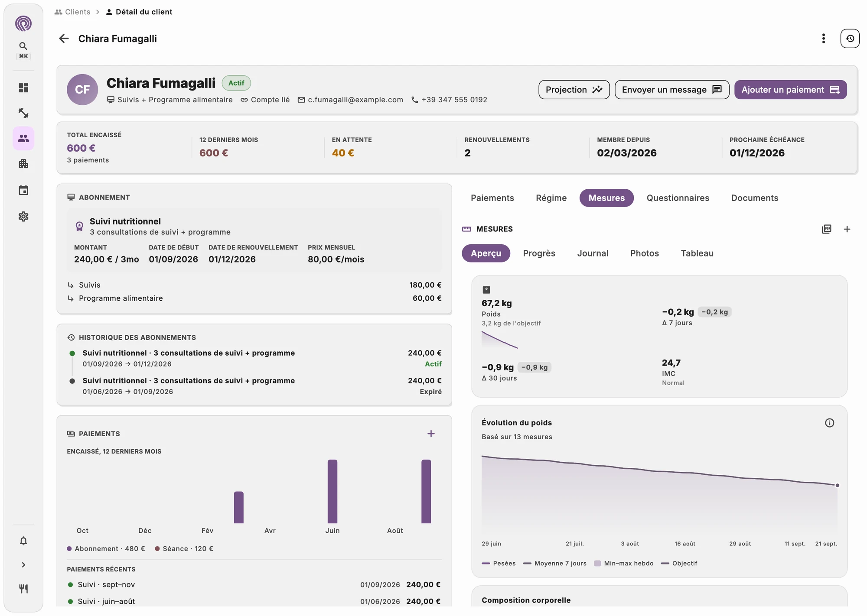The image size is (867, 616).
Task: Open the settings gear in sidebar
Action: click(23, 216)
